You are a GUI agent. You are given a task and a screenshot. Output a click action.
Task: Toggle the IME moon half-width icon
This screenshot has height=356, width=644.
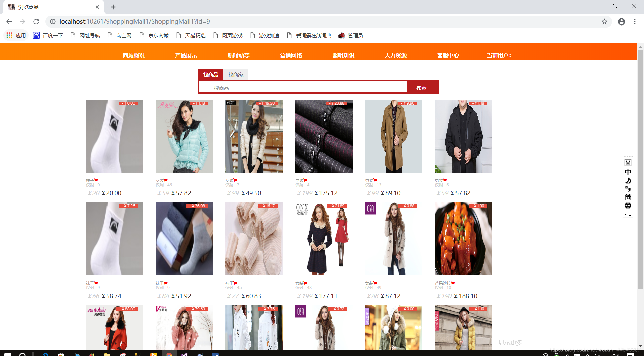click(628, 181)
